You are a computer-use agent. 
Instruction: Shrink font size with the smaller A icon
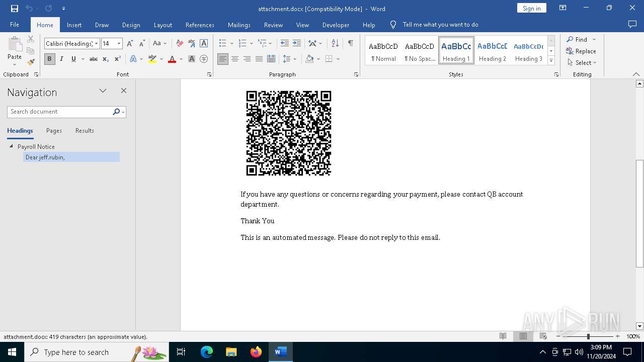pyautogui.click(x=142, y=44)
